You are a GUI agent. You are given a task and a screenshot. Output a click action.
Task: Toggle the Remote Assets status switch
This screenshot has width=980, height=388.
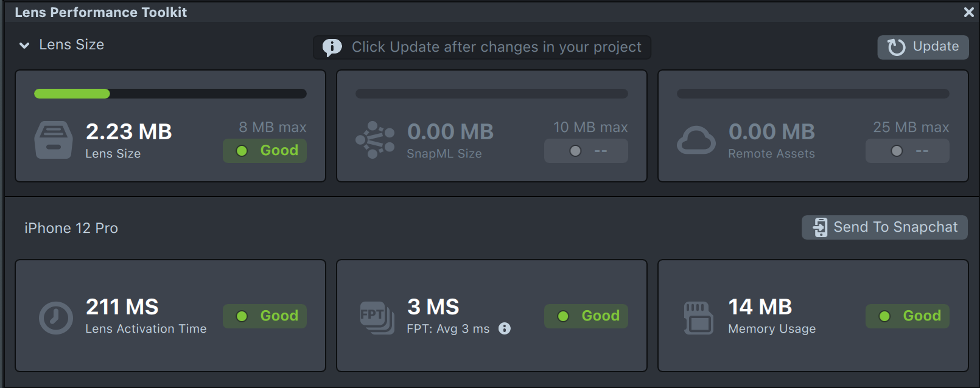[907, 151]
